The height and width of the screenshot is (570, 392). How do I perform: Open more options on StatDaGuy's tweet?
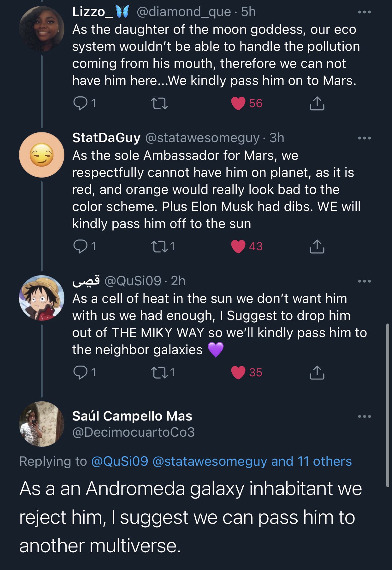(x=365, y=138)
